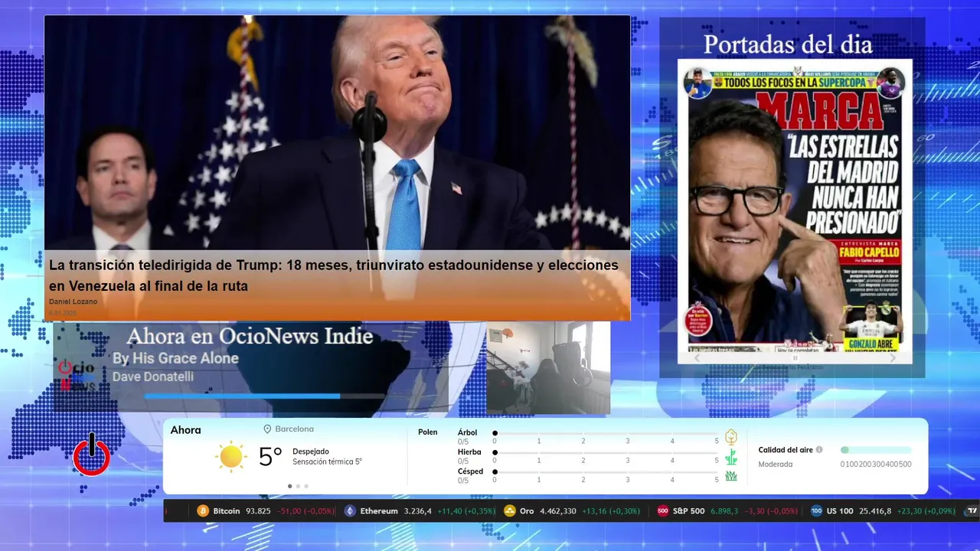980x551 pixels.
Task: Open the Venezuela transition news headline
Action: click(334, 275)
